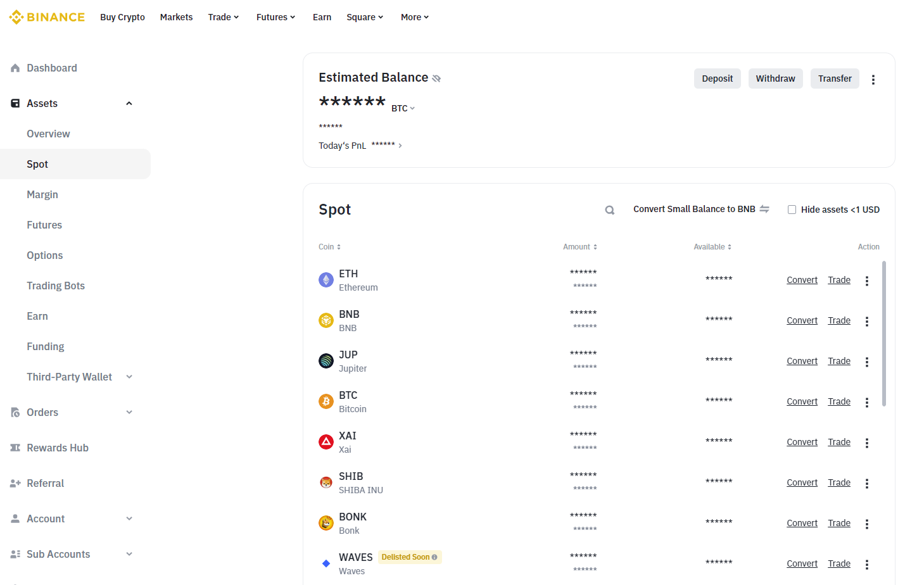Click the Xai coin icon
The height and width of the screenshot is (585, 924).
pyautogui.click(x=326, y=442)
